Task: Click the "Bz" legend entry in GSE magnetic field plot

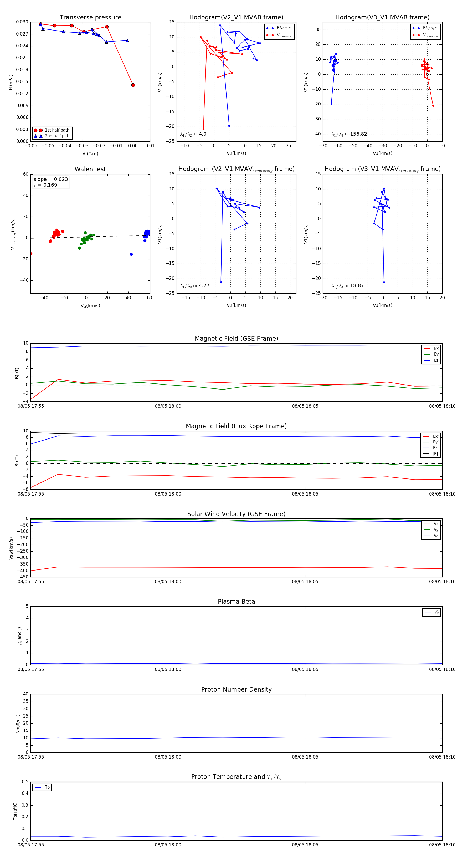Action: 431,361
